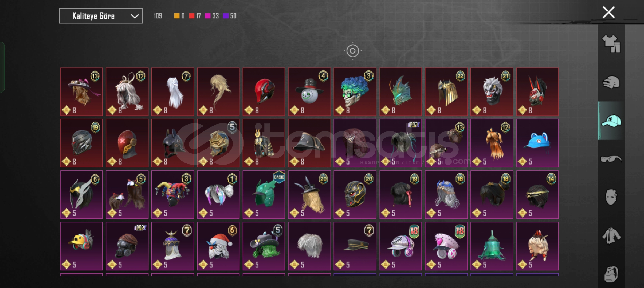644x288 pixels.
Task: Click the target crosshair icon above grid
Action: (x=352, y=51)
